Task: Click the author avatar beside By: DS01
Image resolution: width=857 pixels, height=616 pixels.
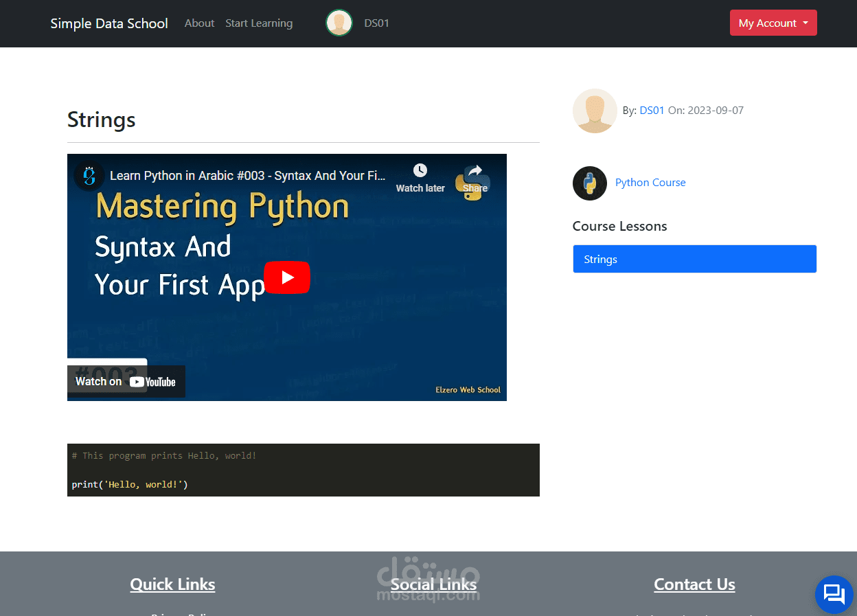Action: coord(595,111)
